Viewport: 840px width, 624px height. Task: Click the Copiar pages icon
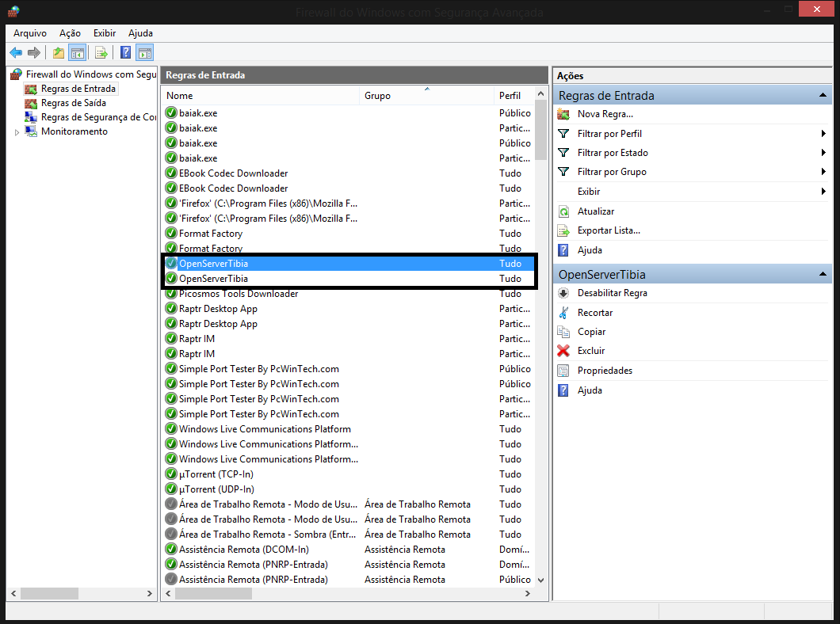click(563, 332)
